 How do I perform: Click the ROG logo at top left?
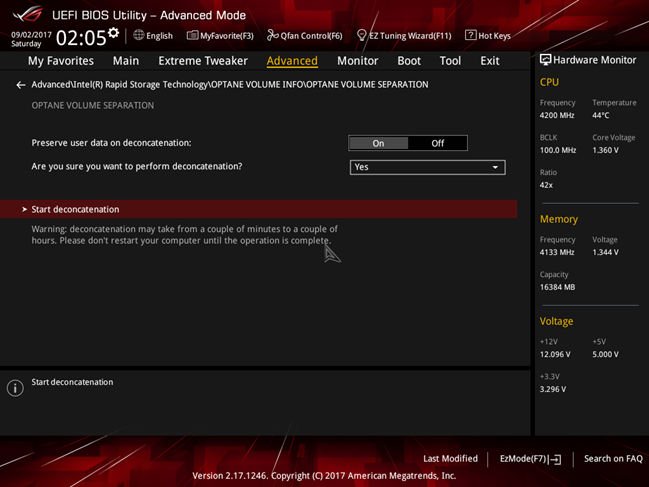click(27, 14)
